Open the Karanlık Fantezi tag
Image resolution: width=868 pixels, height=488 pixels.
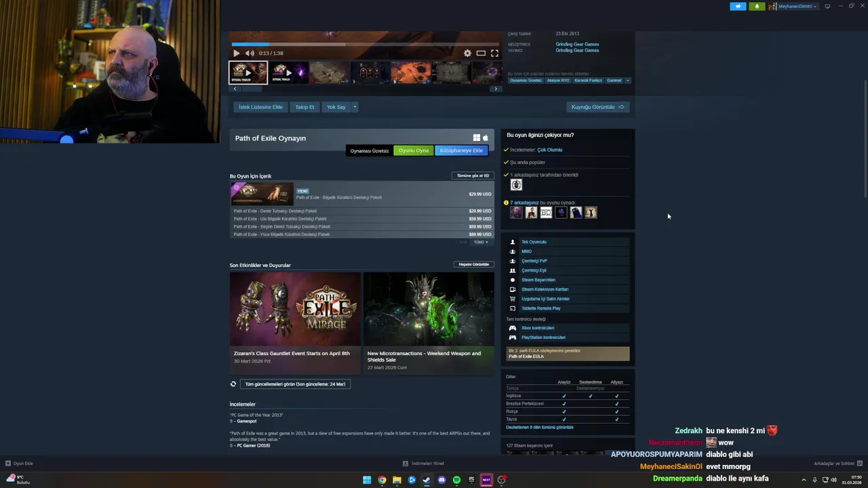[x=588, y=80]
